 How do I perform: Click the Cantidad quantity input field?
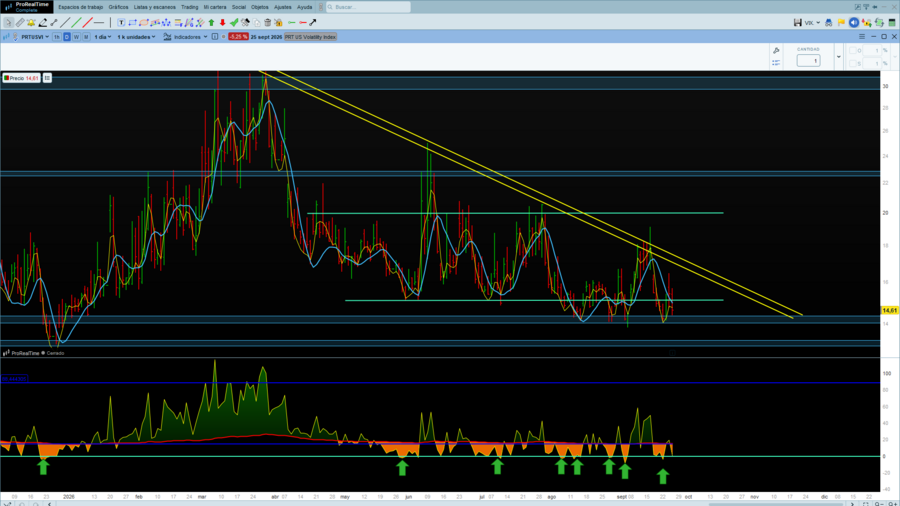(808, 60)
